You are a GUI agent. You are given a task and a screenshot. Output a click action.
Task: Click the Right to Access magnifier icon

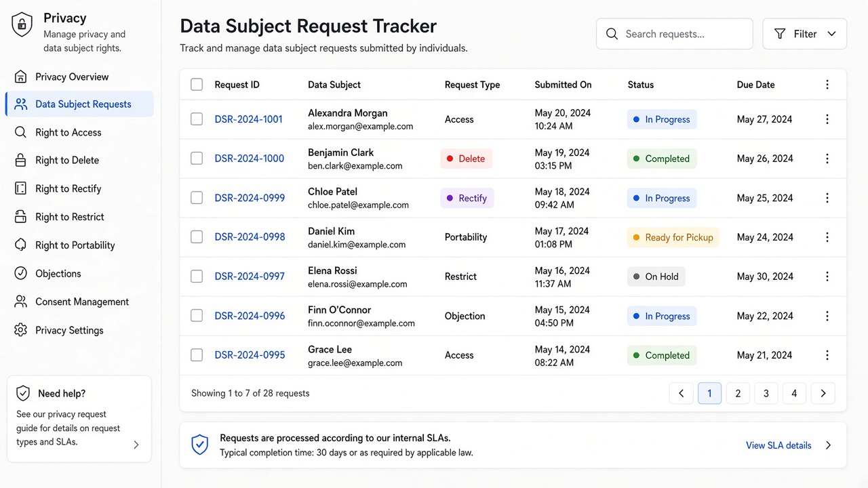coord(21,132)
